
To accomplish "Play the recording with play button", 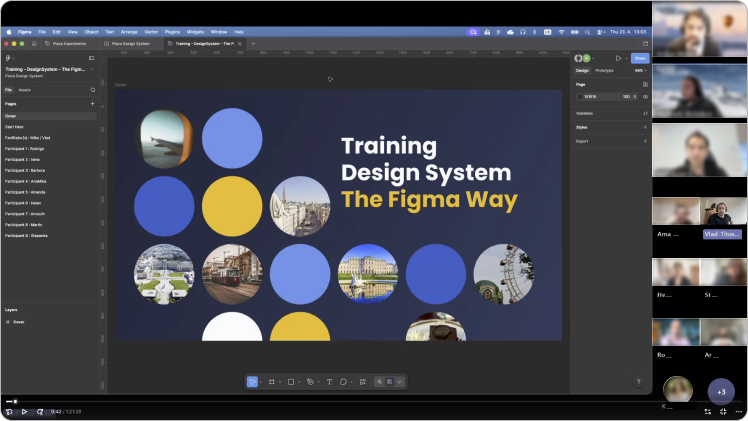I will (x=24, y=411).
